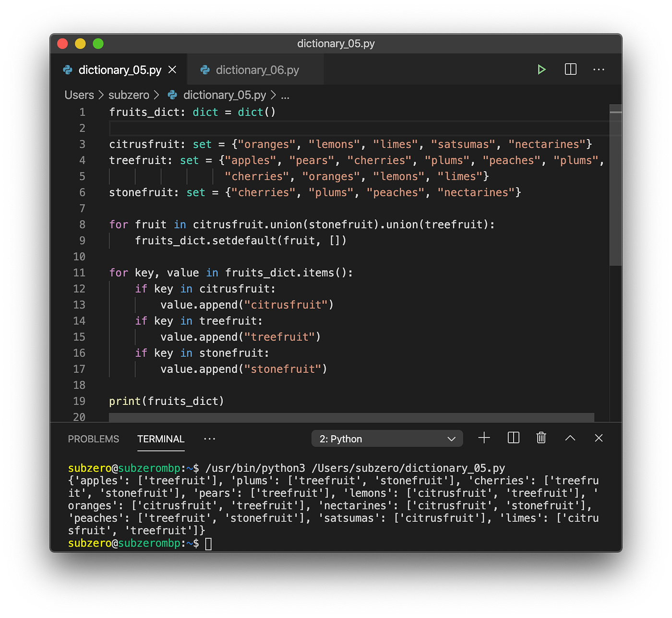
Task: Click the Python icon on the dictionary_06.py tab
Action: click(205, 70)
